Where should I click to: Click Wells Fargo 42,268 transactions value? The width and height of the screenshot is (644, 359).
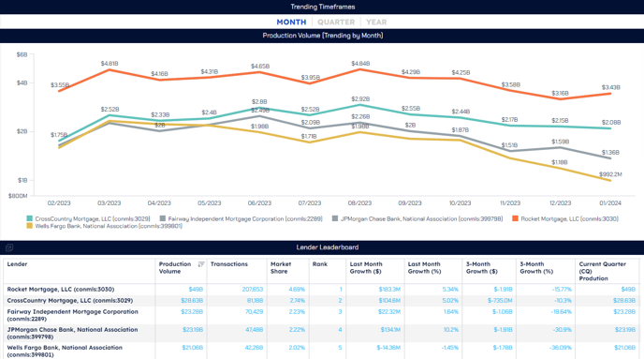[x=255, y=348]
